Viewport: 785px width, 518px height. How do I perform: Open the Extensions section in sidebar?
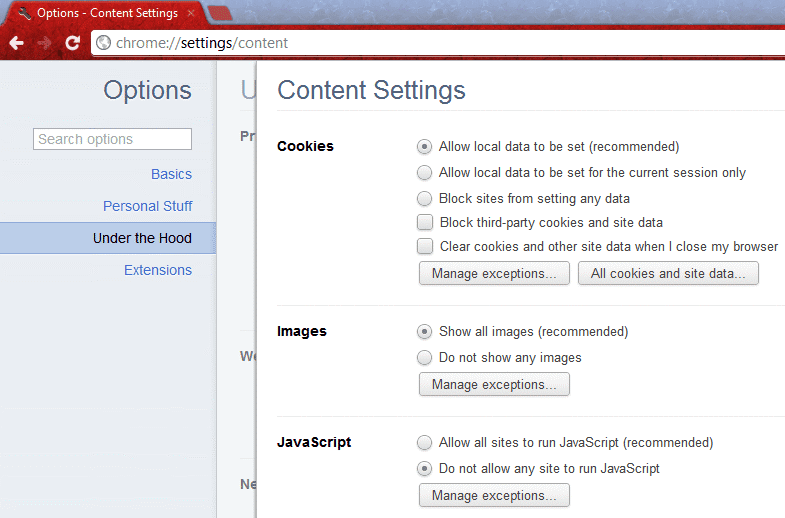click(157, 270)
